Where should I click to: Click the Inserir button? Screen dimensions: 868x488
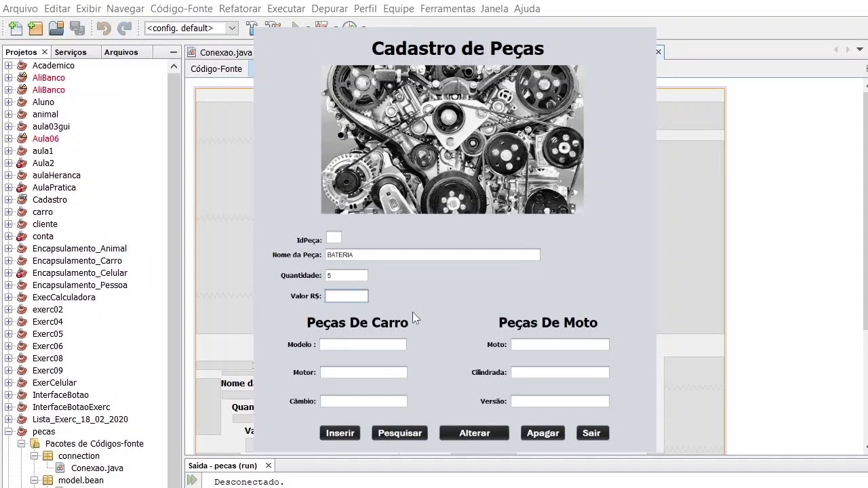[x=340, y=433]
